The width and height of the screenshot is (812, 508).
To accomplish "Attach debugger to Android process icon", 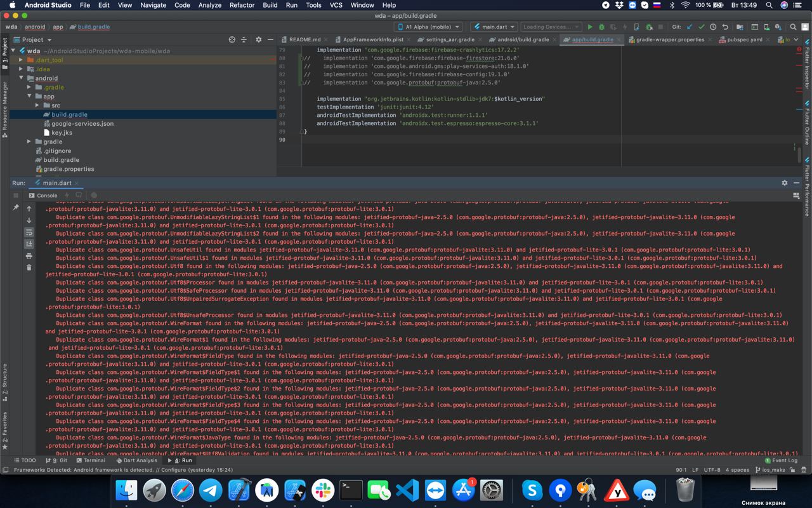I will click(649, 27).
